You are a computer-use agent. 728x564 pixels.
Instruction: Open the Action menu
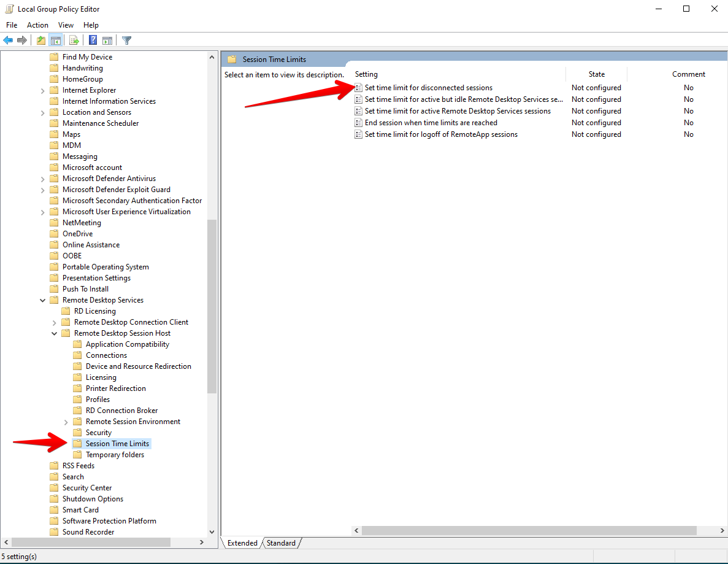[x=37, y=25]
